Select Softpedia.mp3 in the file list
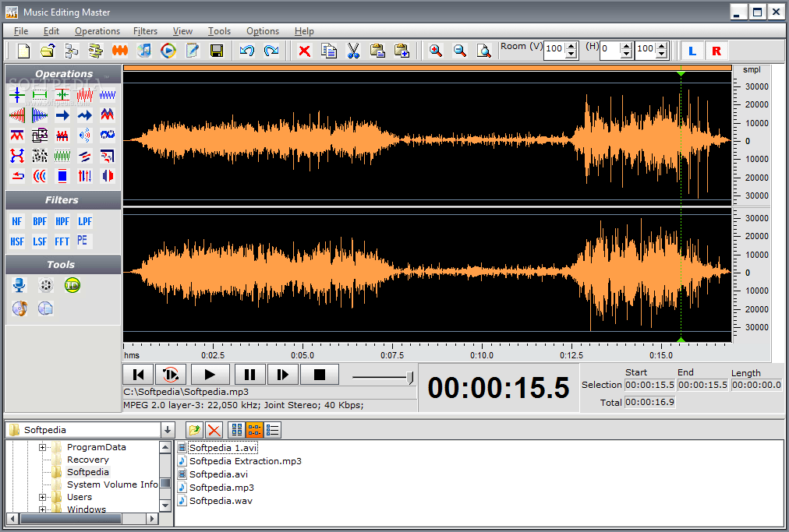The height and width of the screenshot is (532, 789). [220, 487]
